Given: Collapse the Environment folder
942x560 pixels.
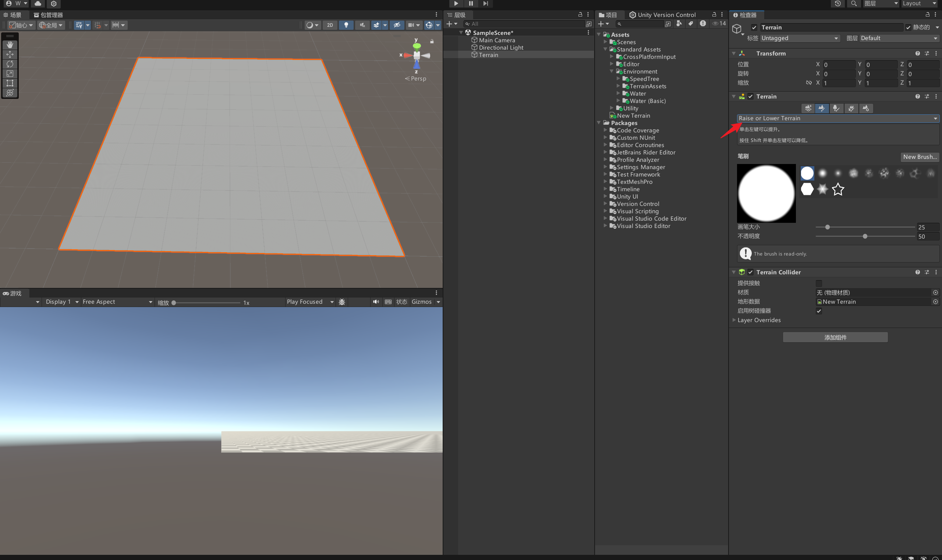Looking at the screenshot, I should (x=612, y=71).
